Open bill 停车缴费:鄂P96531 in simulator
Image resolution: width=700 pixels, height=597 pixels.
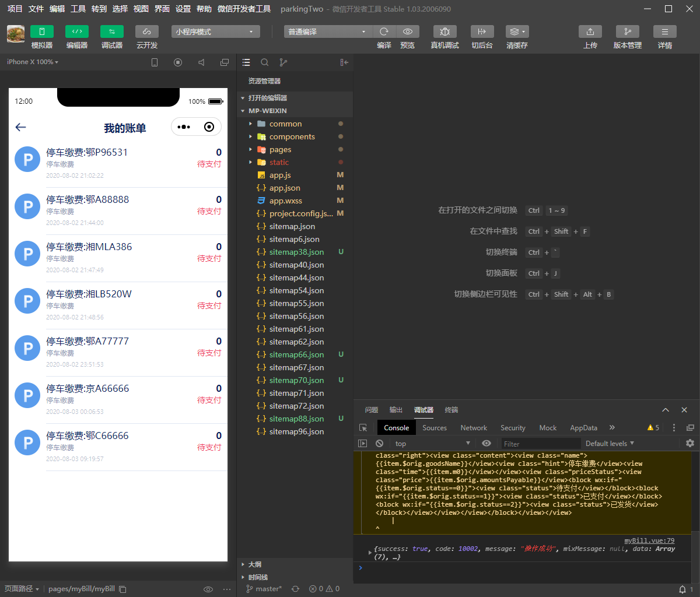point(118,164)
